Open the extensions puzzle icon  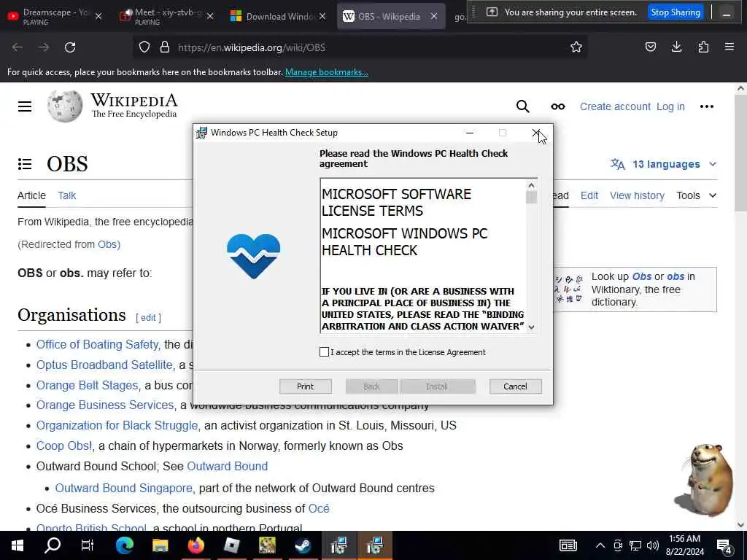click(x=703, y=47)
